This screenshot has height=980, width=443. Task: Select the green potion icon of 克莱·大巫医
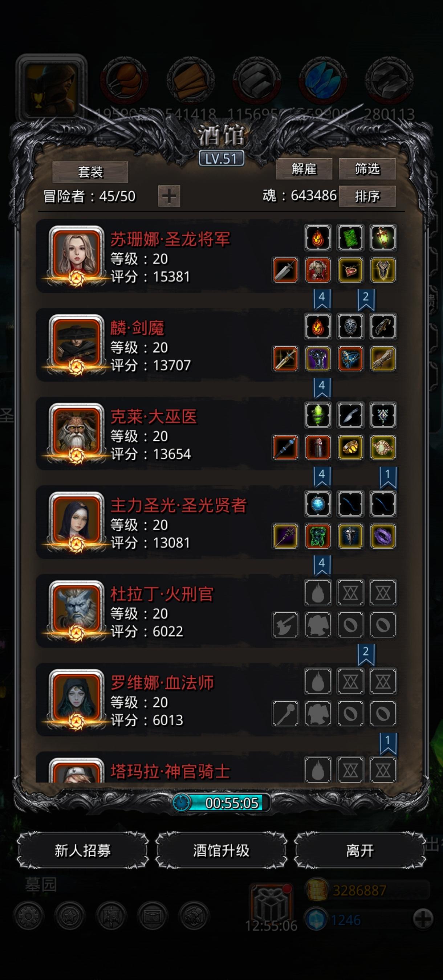318,415
